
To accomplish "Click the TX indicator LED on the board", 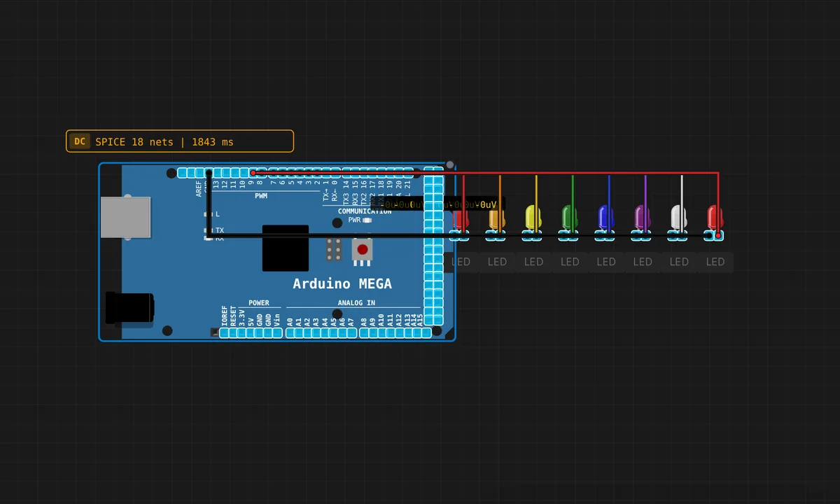I will pyautogui.click(x=208, y=230).
